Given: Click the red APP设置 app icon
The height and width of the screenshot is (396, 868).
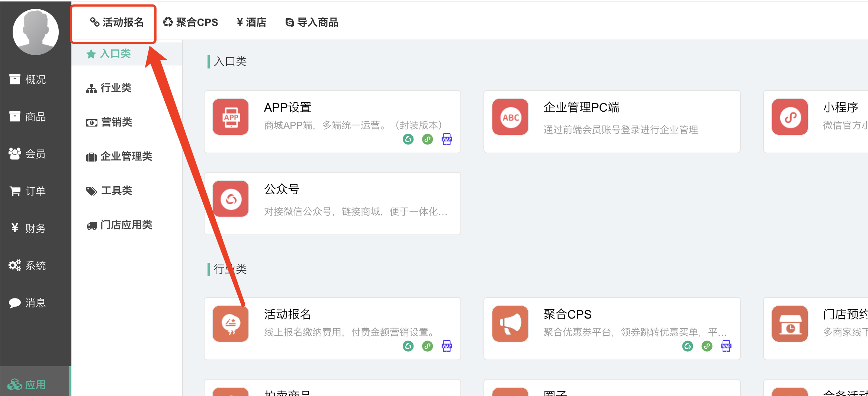Looking at the screenshot, I should point(231,117).
